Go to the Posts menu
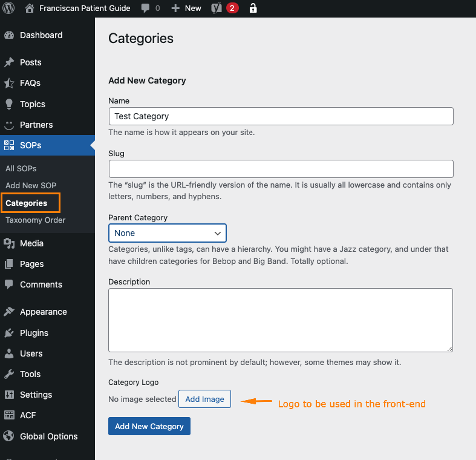The height and width of the screenshot is (460, 476). [31, 62]
